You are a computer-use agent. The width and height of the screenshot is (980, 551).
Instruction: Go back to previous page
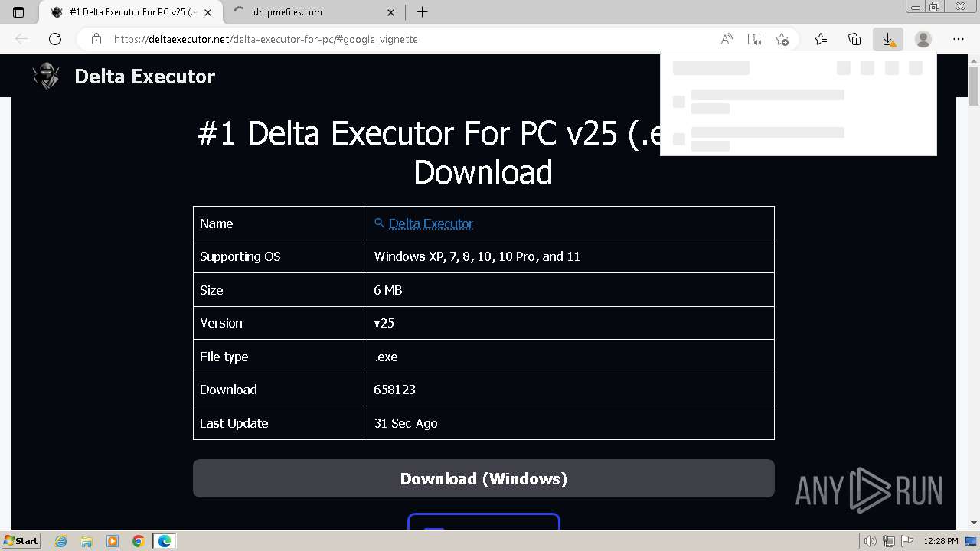coord(21,39)
